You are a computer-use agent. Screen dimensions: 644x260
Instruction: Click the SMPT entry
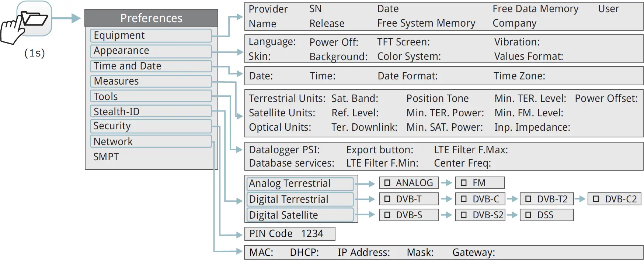(x=106, y=157)
